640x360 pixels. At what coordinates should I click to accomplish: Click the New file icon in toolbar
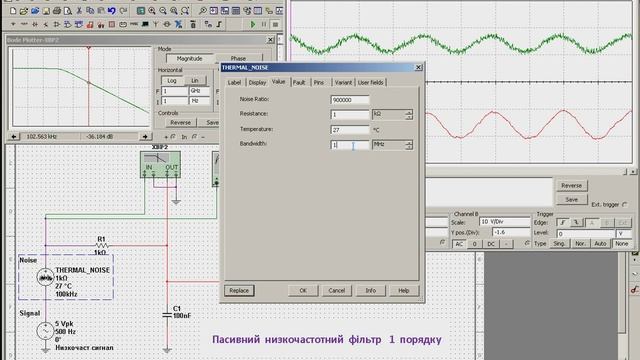click(x=13, y=11)
